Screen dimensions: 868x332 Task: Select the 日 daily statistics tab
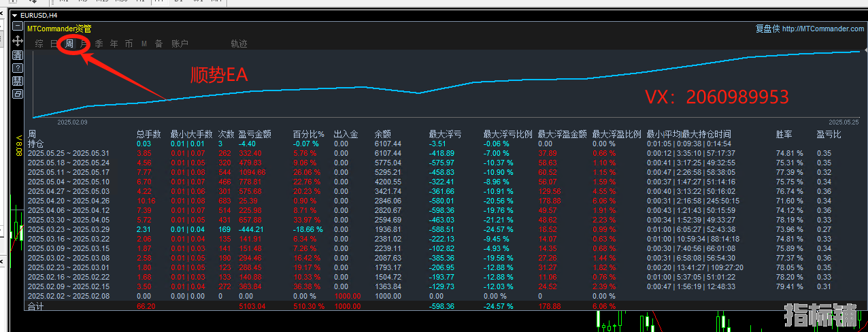(54, 44)
